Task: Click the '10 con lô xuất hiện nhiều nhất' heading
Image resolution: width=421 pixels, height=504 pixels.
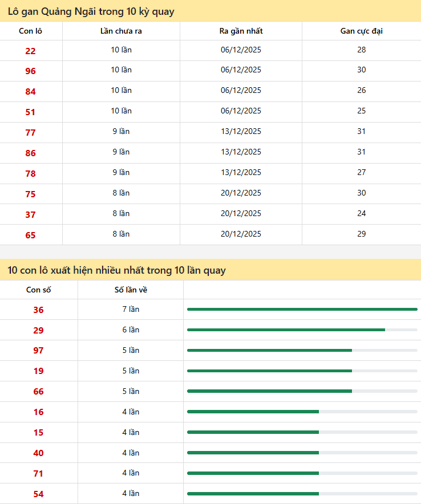Action: coord(117,270)
